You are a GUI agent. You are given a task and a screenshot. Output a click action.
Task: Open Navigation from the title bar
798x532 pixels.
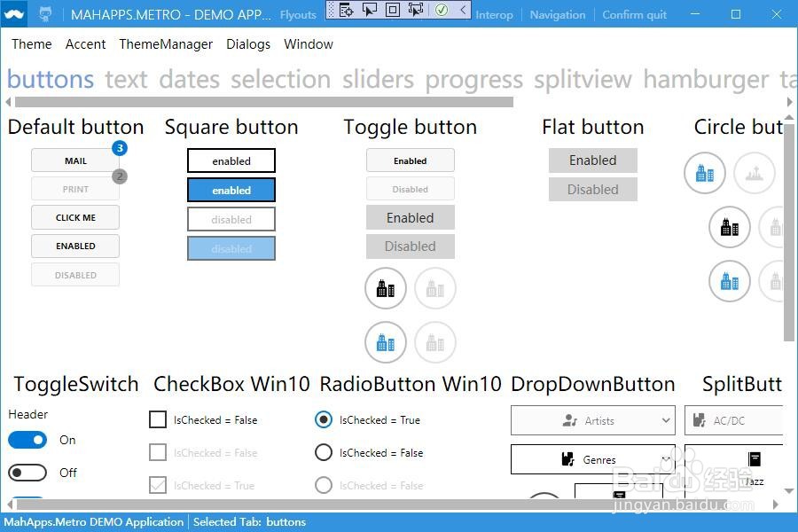[558, 15]
